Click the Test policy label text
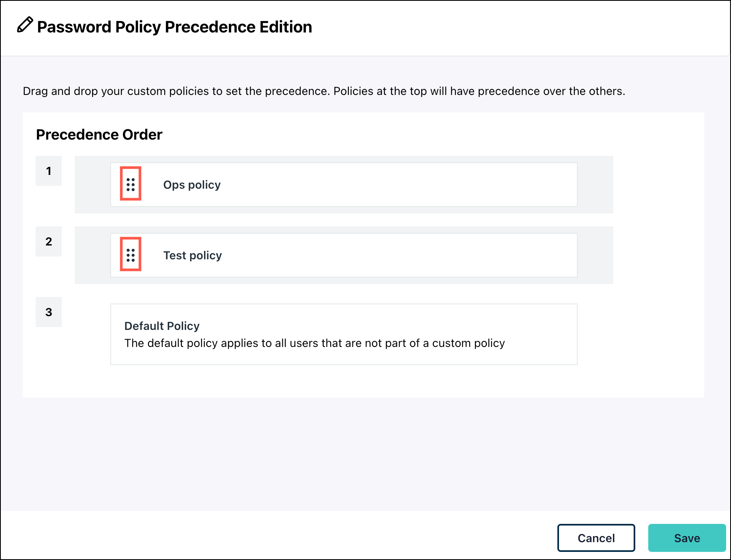 (192, 255)
